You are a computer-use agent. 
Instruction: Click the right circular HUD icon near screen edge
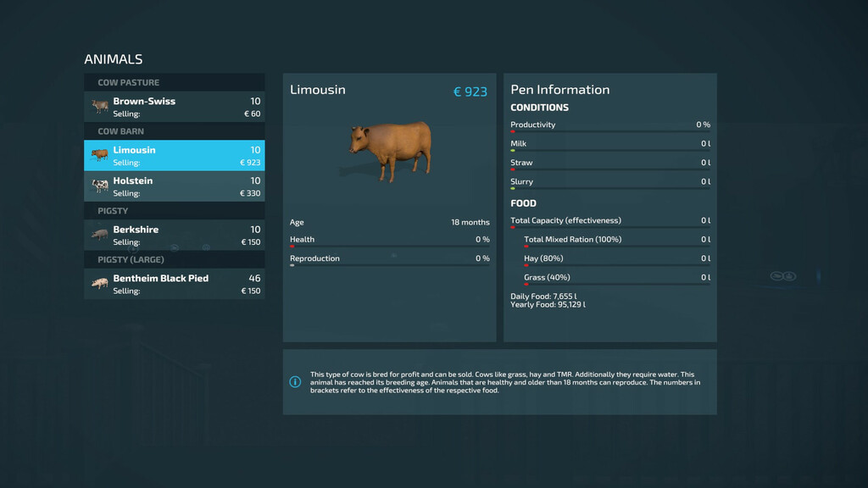tap(789, 276)
